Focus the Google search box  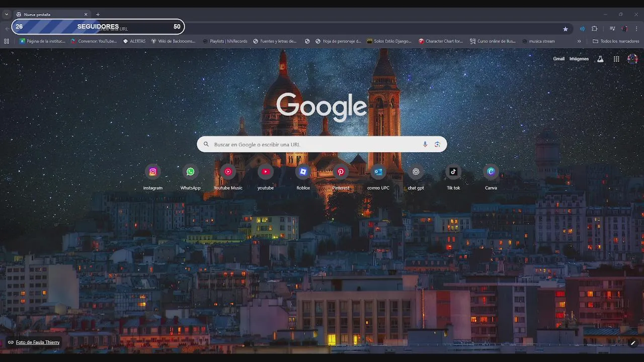pyautogui.click(x=321, y=144)
